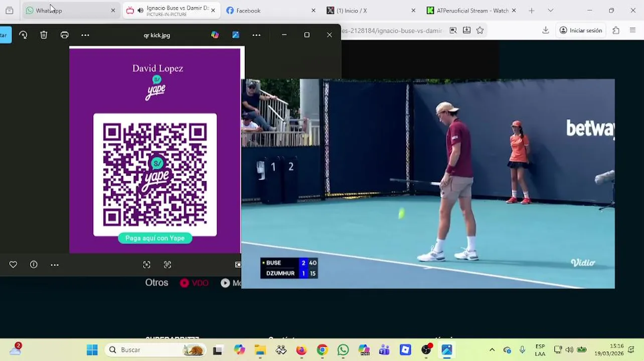This screenshot has height=361, width=644.
Task: Close the Facebook tab
Action: coord(313,11)
